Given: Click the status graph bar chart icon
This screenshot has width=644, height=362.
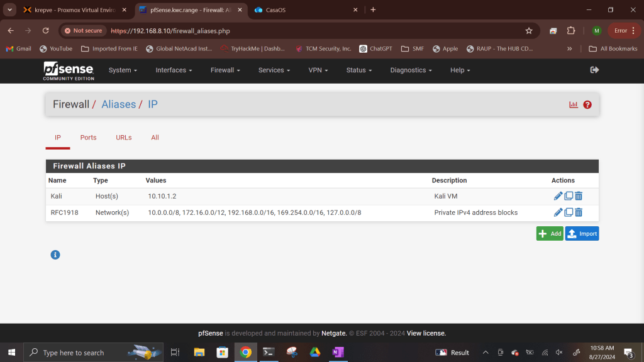Looking at the screenshot, I should pos(574,104).
